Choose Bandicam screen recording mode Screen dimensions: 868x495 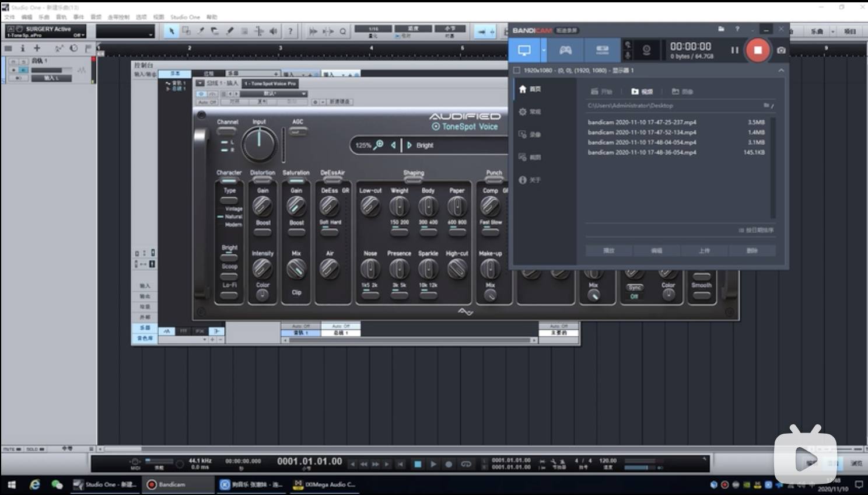(524, 50)
